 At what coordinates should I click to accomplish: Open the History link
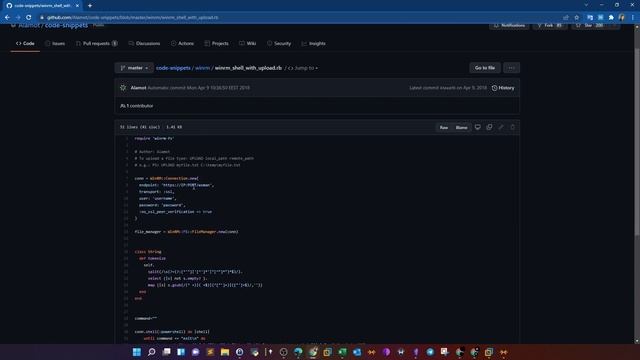503,88
